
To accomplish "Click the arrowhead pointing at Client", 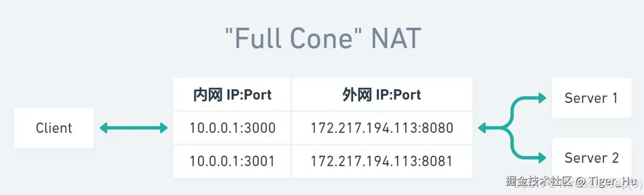I will coord(104,128).
